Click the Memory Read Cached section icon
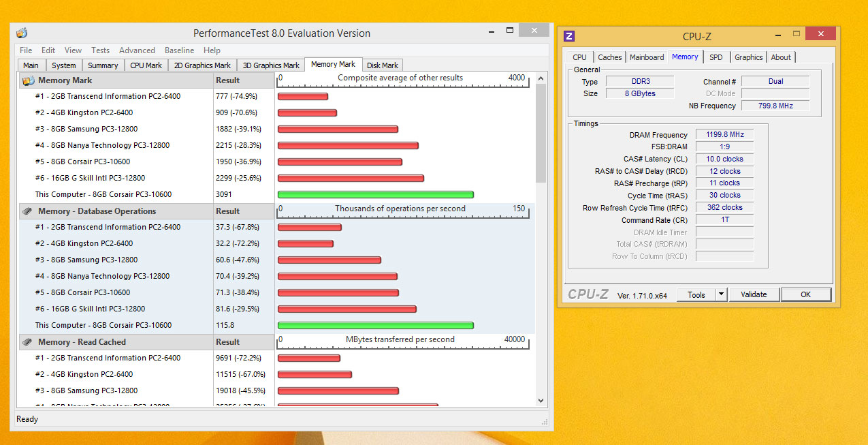The image size is (868, 445). tap(28, 342)
